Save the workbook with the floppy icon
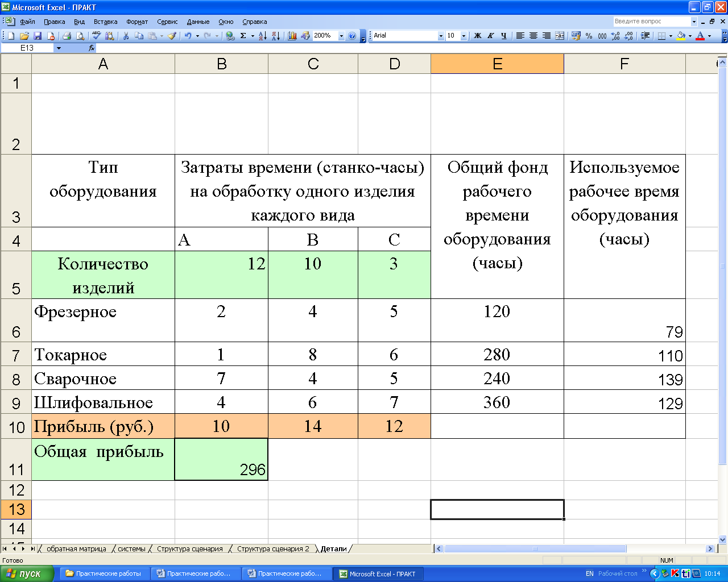Image resolution: width=728 pixels, height=582 pixels. pyautogui.click(x=38, y=36)
